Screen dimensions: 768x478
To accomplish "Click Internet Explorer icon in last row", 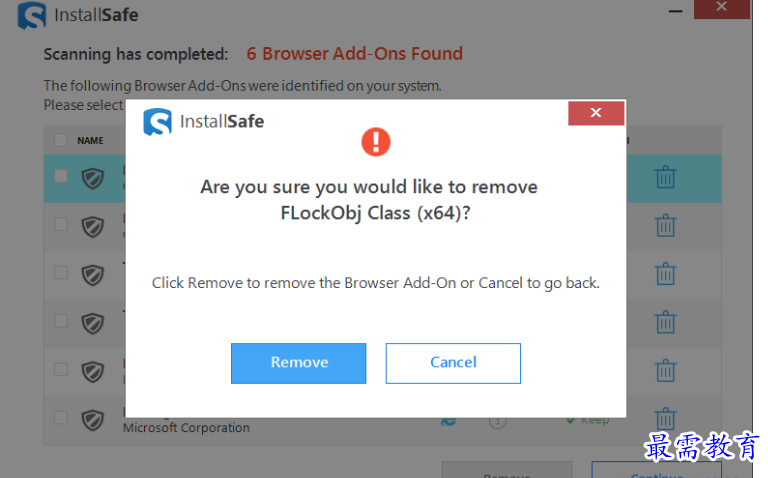I will tap(448, 421).
